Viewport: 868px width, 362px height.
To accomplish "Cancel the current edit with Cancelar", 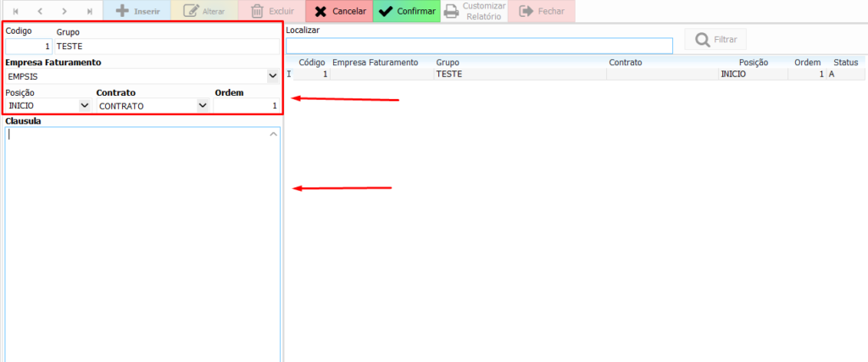I will 339,11.
